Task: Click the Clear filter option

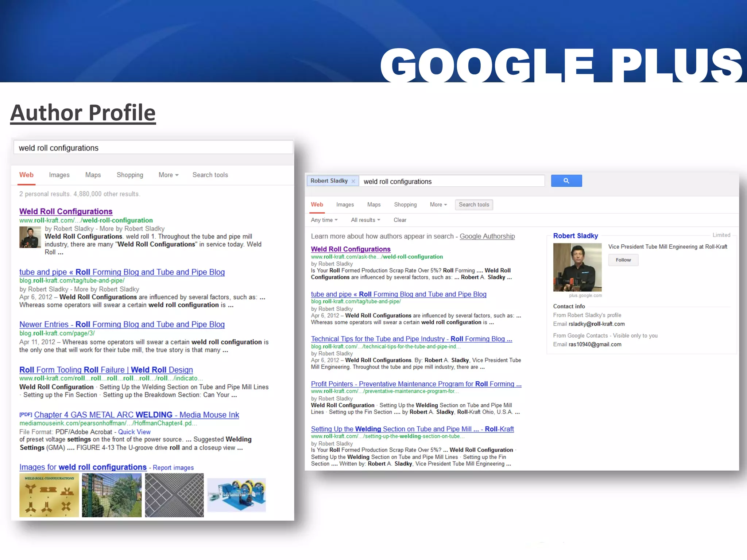Action: (x=400, y=220)
